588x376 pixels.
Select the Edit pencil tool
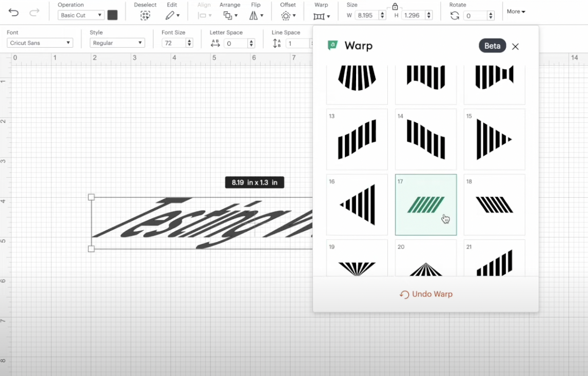coord(171,15)
